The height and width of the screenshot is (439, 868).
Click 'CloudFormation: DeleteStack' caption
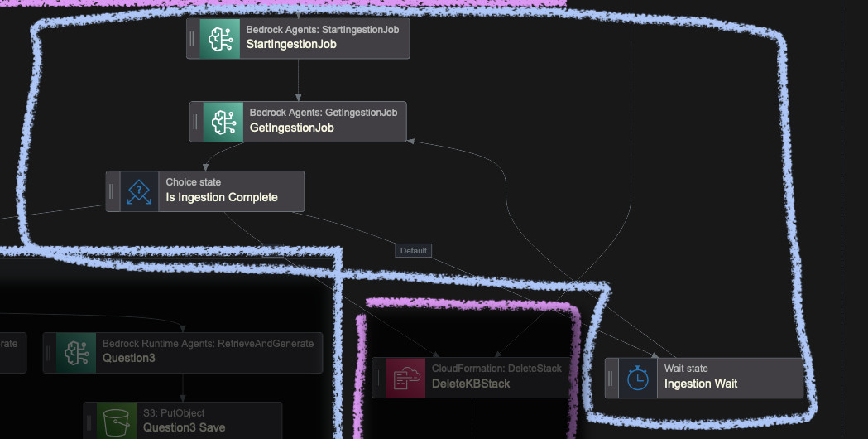click(496, 368)
